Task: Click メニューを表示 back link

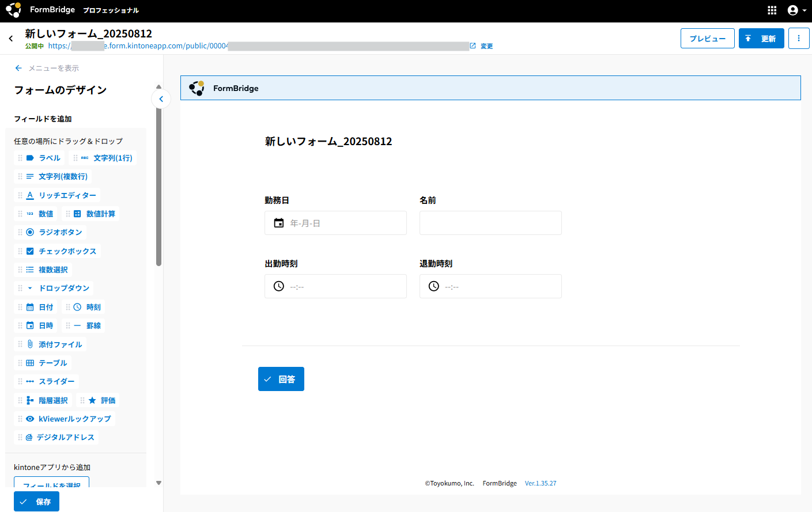Action: pos(47,68)
